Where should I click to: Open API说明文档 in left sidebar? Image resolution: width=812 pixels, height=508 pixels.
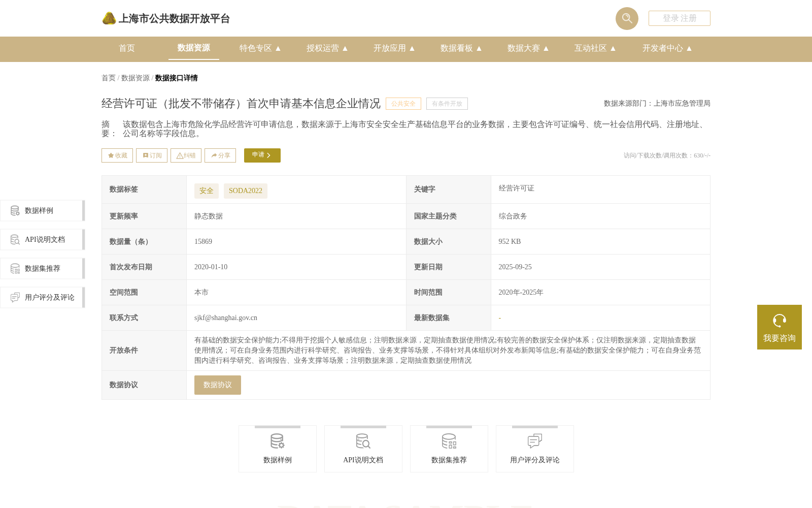coord(43,240)
